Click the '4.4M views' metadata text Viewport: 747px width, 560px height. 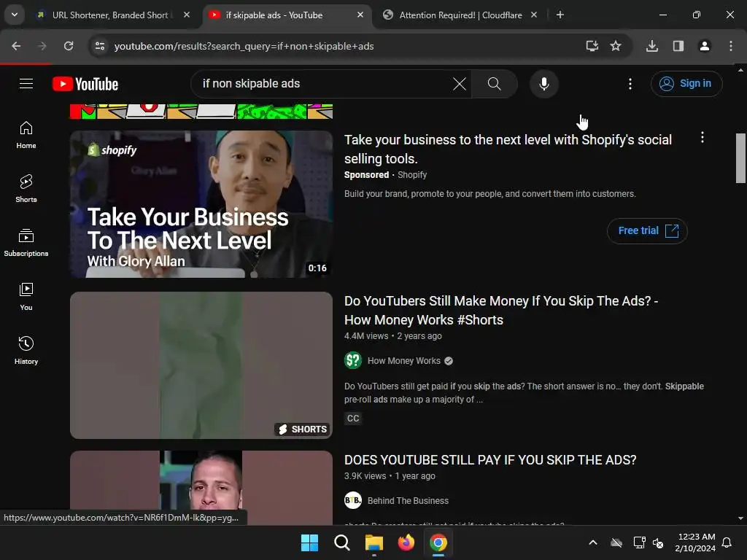(366, 336)
